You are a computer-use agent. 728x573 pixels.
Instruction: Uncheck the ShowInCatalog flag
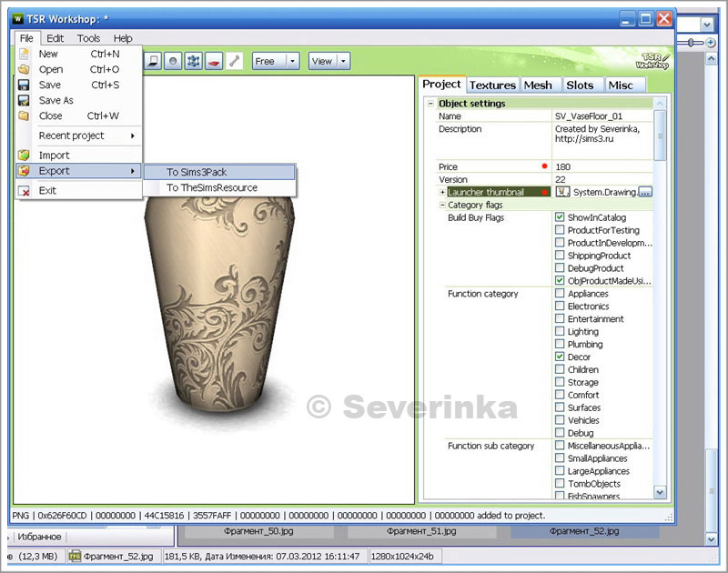click(560, 218)
